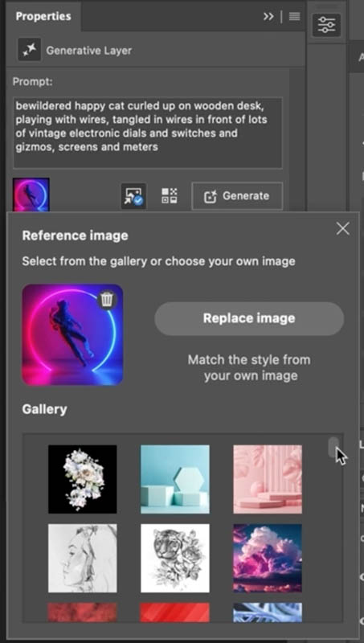Select the Properties tab
Viewport: 364px width, 643px height.
43,16
